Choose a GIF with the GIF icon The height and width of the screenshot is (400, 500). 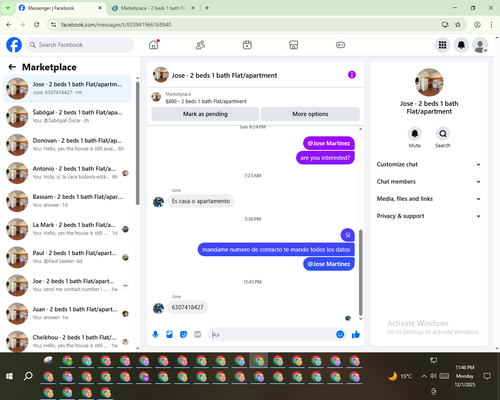coord(198,334)
